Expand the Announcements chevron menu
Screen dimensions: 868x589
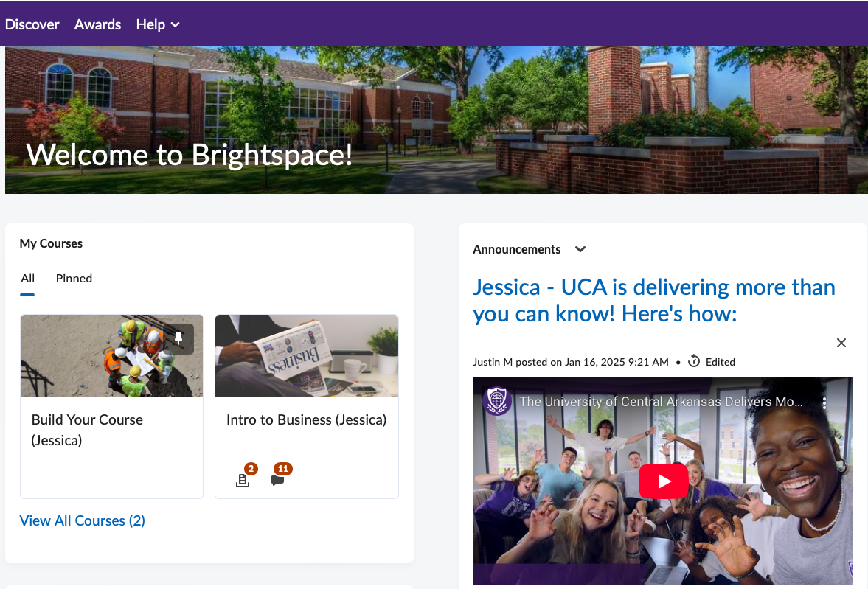pos(580,249)
